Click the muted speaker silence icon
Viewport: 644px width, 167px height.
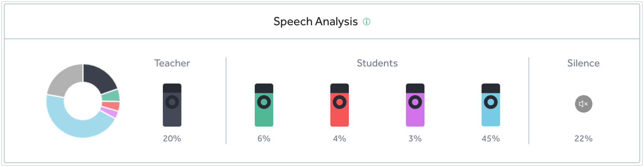584,104
